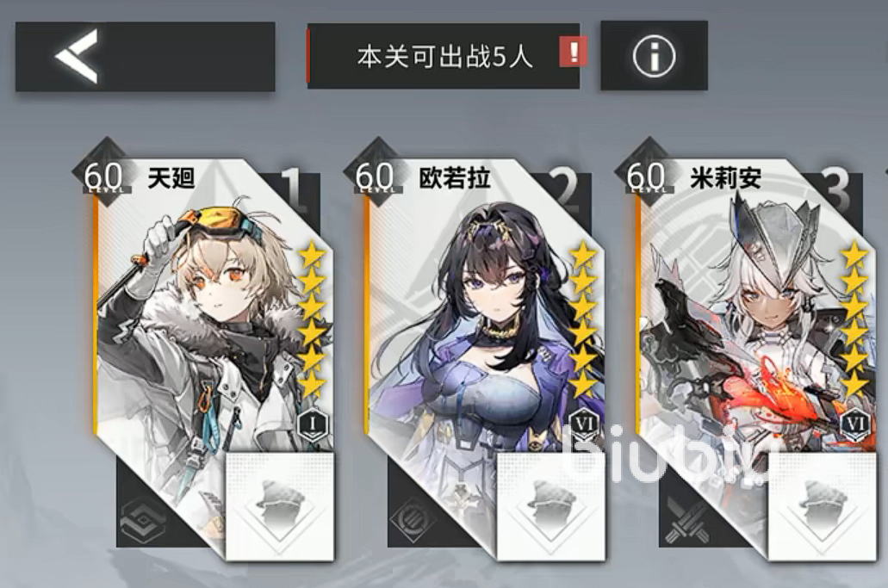Open empty equipment slot on 天廻's card
Image resolution: width=888 pixels, height=588 pixels.
pos(280,506)
